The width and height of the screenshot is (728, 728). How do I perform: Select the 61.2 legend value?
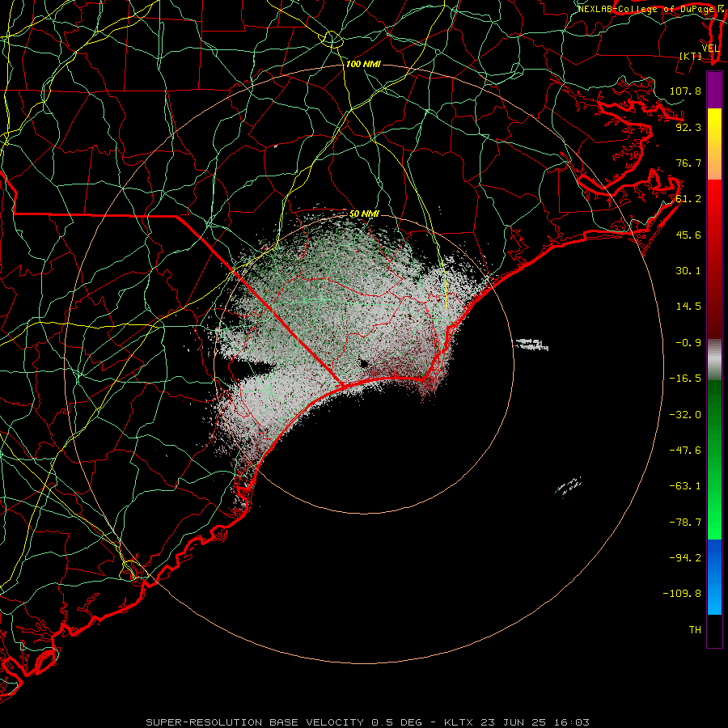click(x=688, y=199)
